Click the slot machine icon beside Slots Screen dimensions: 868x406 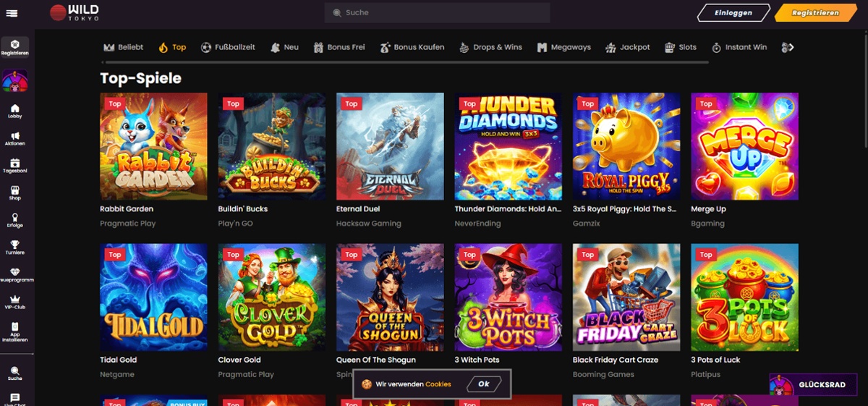pos(670,48)
